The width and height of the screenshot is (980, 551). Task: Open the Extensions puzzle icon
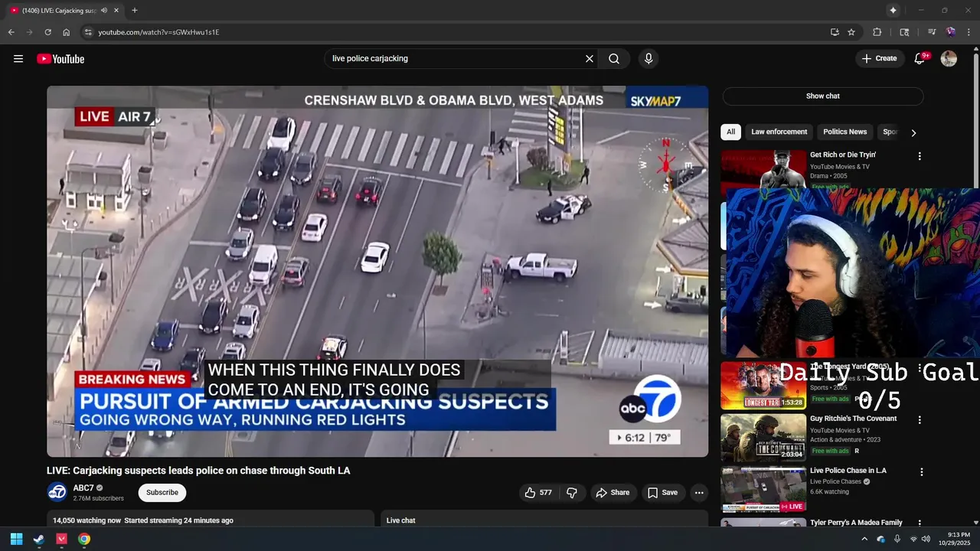pos(877,32)
